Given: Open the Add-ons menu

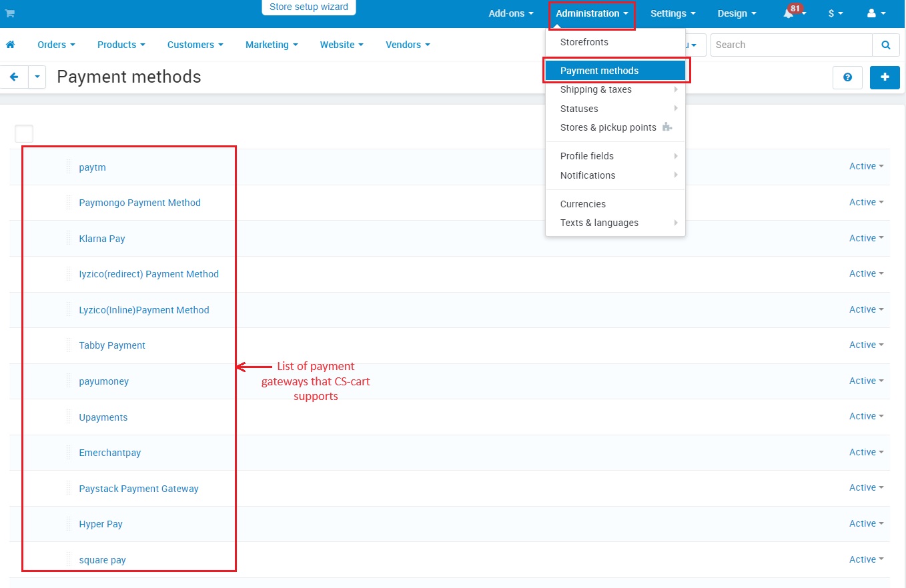Looking at the screenshot, I should 511,13.
